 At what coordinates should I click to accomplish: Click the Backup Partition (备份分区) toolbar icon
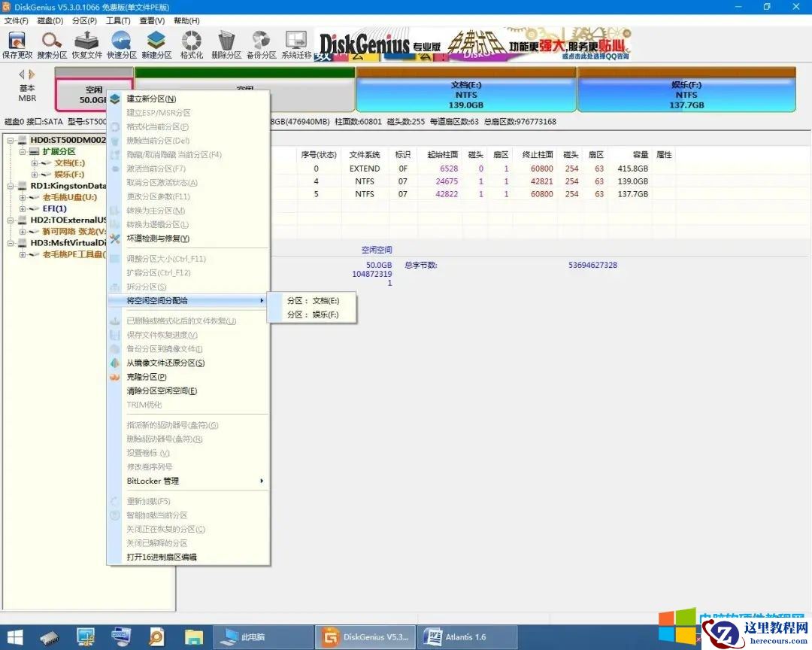pos(261,45)
